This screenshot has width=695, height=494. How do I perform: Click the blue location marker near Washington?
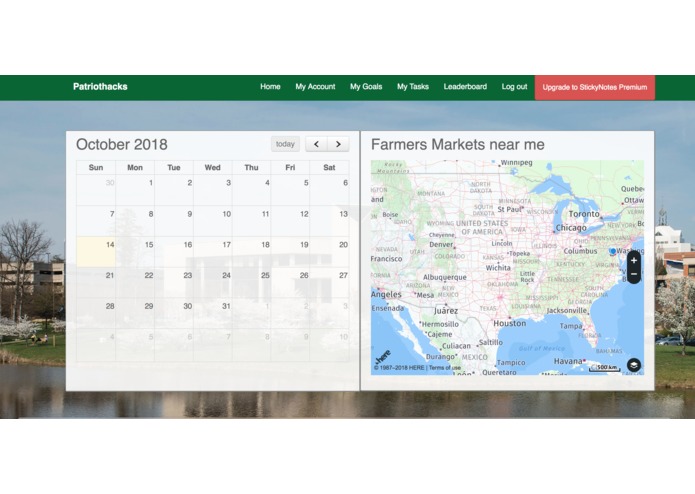pos(613,251)
